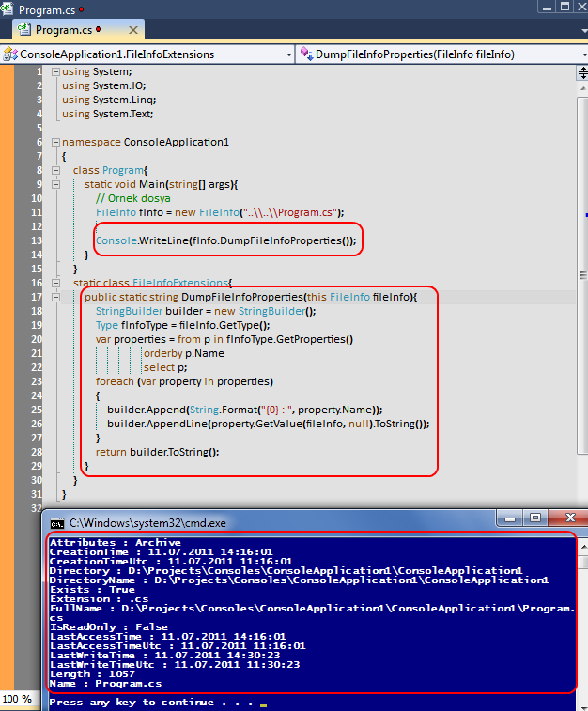The height and width of the screenshot is (711, 588).
Task: Open the active documents list arrow
Action: click(581, 30)
